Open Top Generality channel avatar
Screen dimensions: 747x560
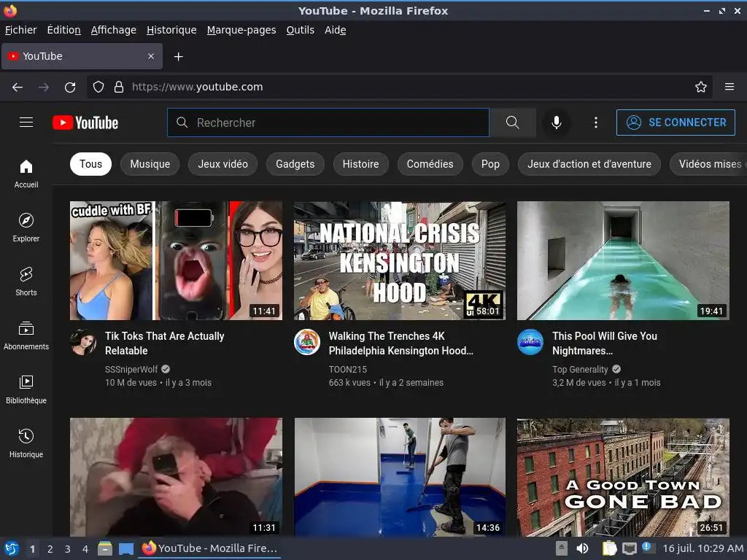tap(530, 343)
